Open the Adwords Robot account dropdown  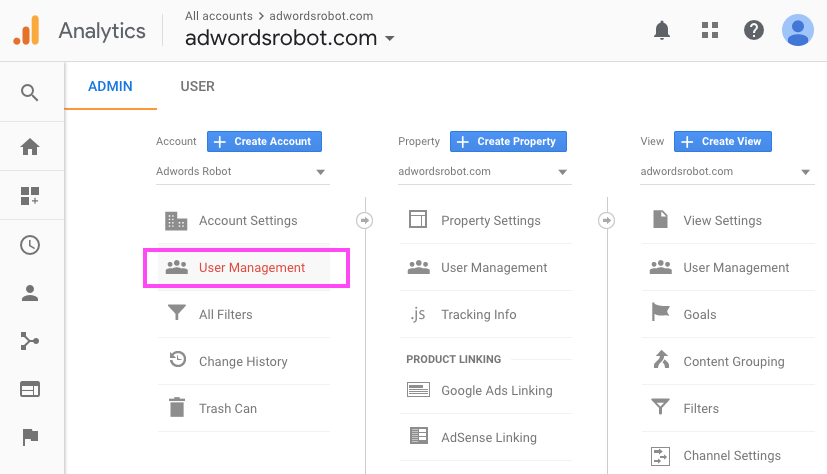(243, 172)
